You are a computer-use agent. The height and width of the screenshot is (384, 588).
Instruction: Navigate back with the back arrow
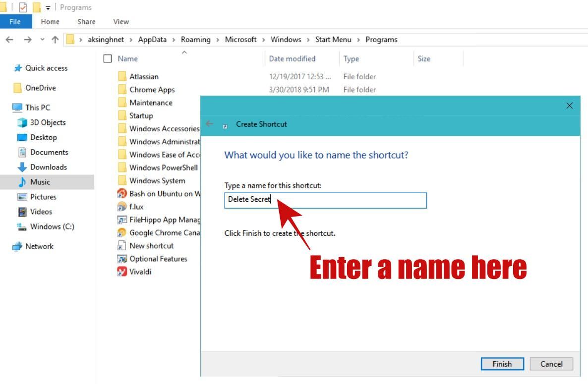pyautogui.click(x=10, y=39)
